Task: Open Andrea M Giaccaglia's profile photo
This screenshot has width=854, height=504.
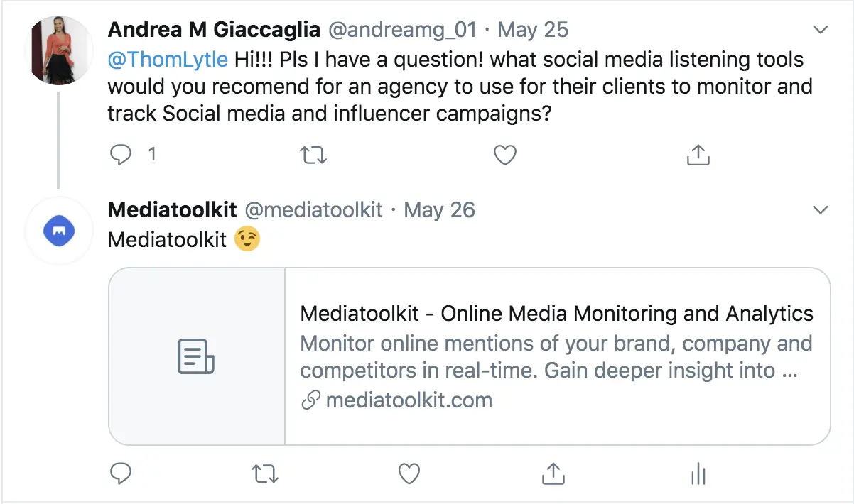Action: (58, 50)
